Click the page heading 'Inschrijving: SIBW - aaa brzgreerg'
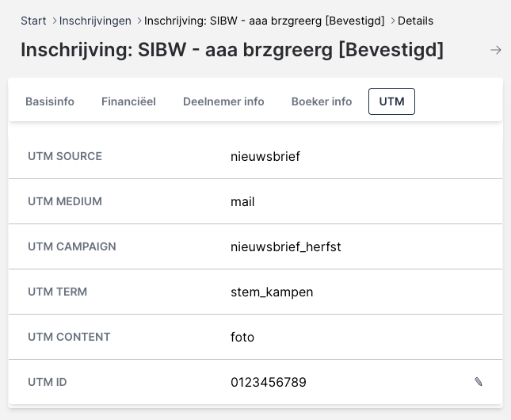Viewport: 511px width, 420px height. tap(232, 50)
